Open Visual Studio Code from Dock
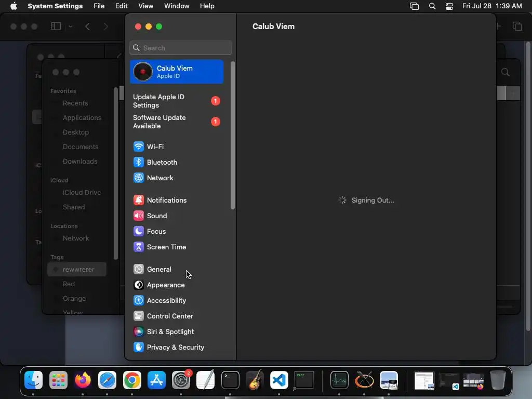This screenshot has width=532, height=399. click(x=279, y=380)
